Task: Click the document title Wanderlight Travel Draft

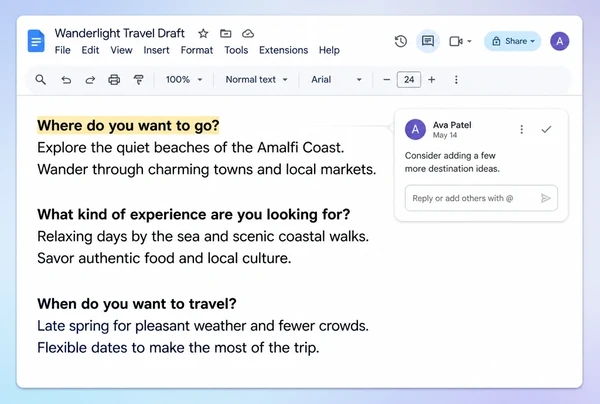Action: [119, 34]
